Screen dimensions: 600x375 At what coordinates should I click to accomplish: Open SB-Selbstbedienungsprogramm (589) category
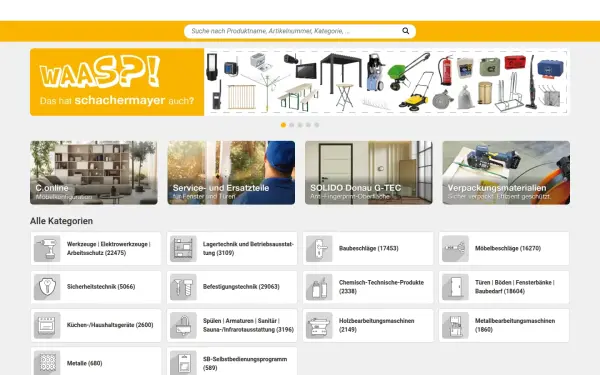coord(232,362)
